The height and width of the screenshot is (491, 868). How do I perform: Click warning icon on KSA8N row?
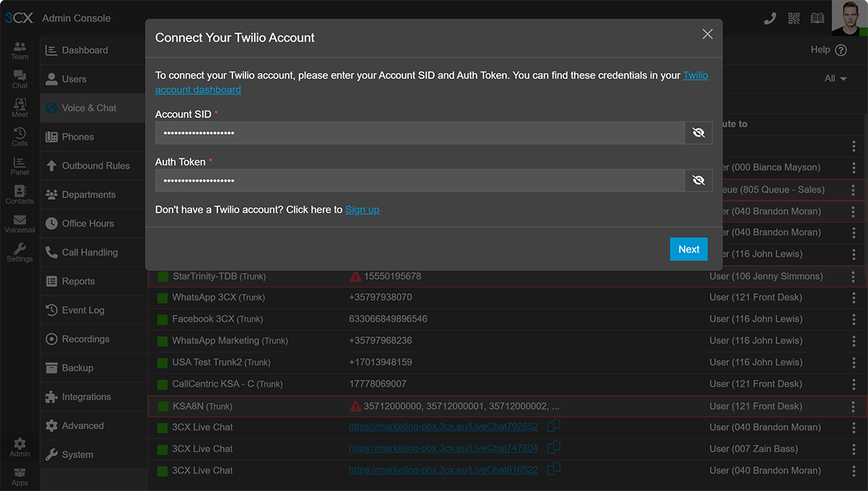point(355,406)
